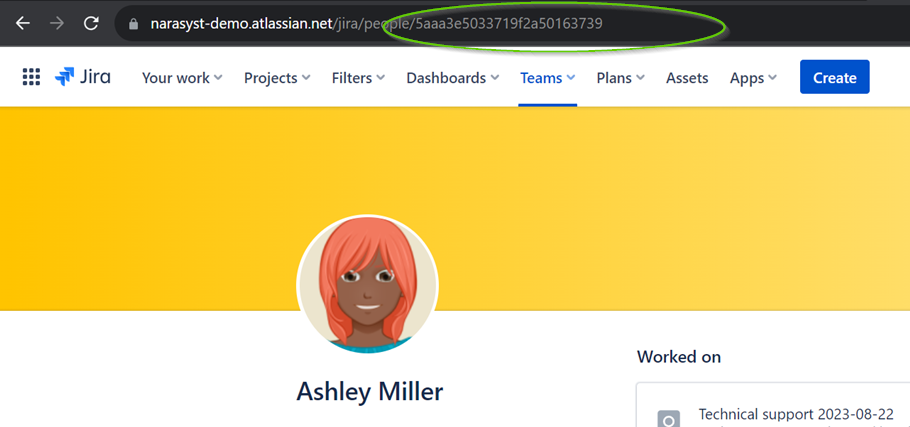Click the Jira logo
Screen dimensions: 910x427
pyautogui.click(x=83, y=78)
